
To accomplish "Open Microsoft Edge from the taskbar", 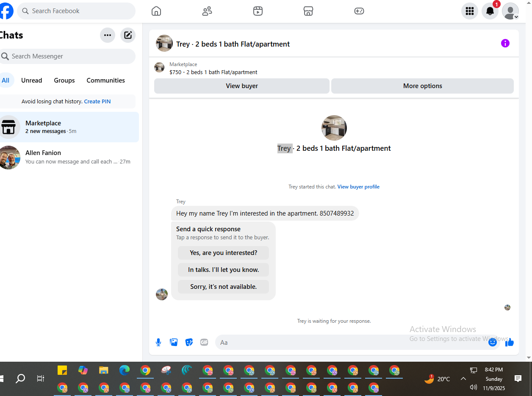I will click(125, 370).
